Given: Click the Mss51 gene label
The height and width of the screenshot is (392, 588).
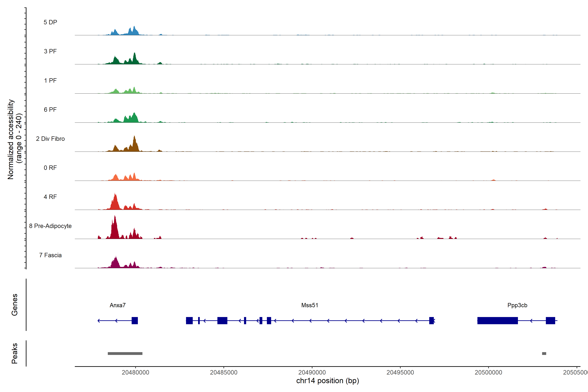Looking at the screenshot, I should (310, 305).
